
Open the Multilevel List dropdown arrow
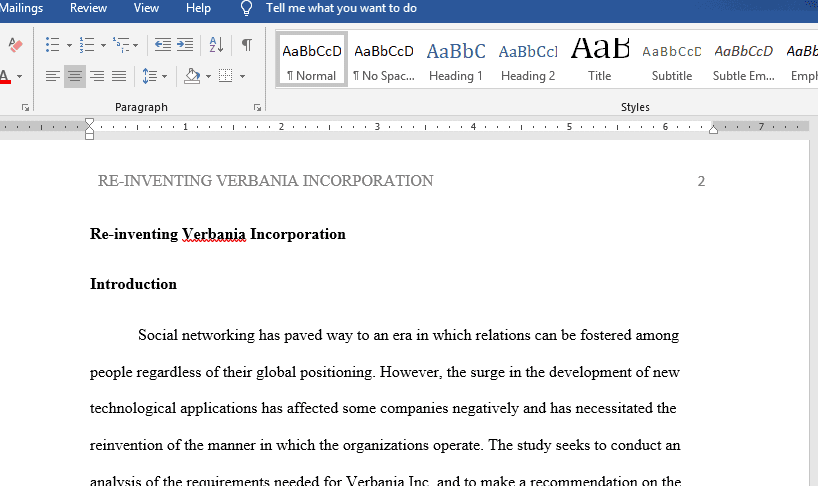point(136,45)
